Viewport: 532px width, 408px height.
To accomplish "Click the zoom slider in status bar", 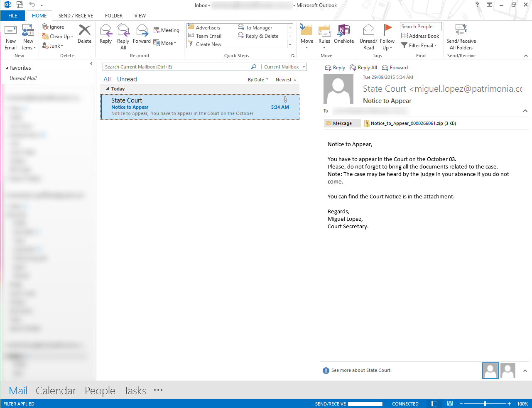I will (485, 404).
